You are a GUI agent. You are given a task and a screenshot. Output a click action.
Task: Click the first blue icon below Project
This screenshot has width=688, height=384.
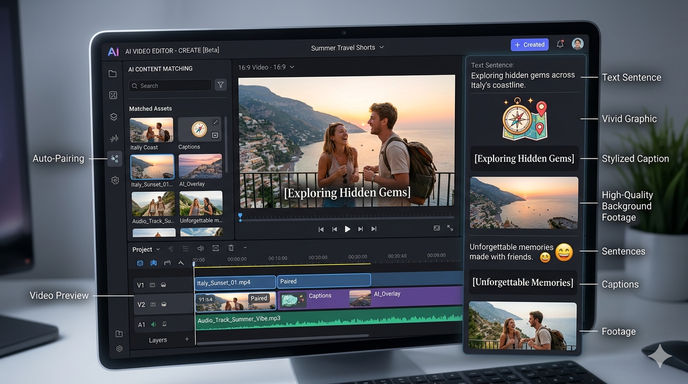click(x=140, y=263)
